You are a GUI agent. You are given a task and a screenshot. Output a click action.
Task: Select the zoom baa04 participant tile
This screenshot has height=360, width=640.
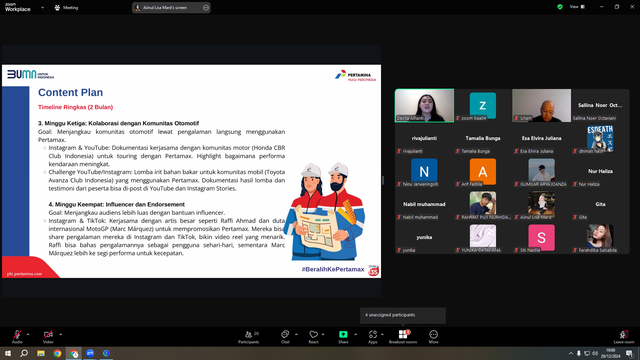coord(483,105)
